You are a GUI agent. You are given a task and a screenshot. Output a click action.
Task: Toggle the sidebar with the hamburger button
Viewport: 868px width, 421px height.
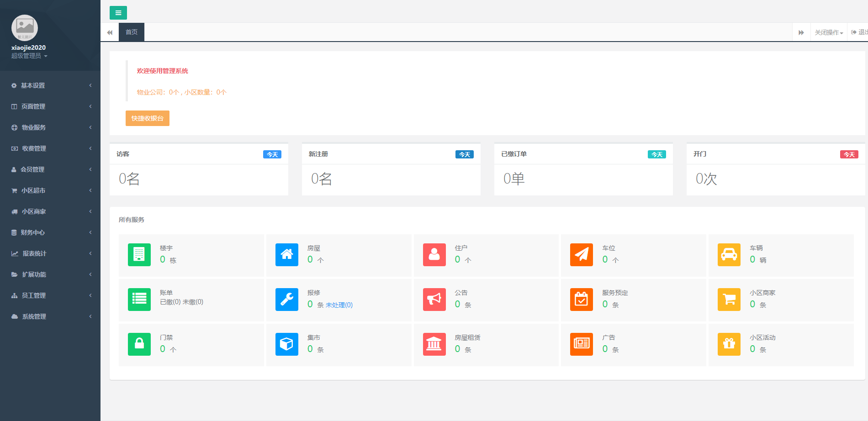[x=118, y=13]
